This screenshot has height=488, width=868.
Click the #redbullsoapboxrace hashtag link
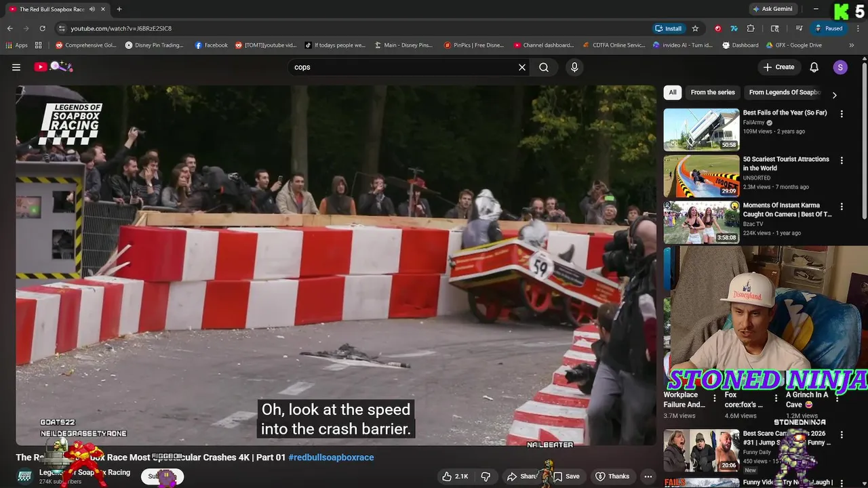click(x=331, y=457)
